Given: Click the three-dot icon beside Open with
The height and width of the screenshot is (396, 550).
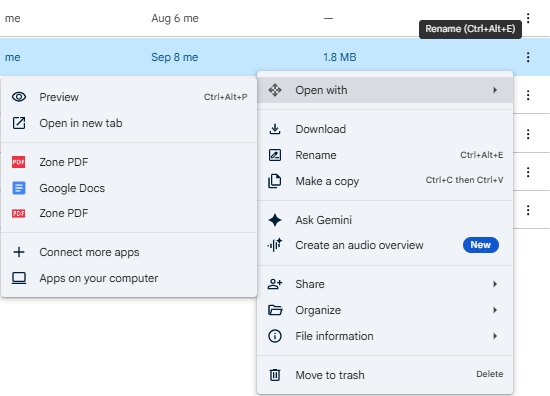Looking at the screenshot, I should (528, 95).
